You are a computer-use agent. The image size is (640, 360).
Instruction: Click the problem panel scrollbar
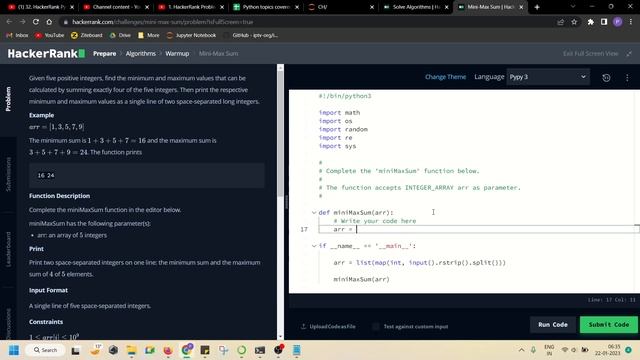[280, 134]
